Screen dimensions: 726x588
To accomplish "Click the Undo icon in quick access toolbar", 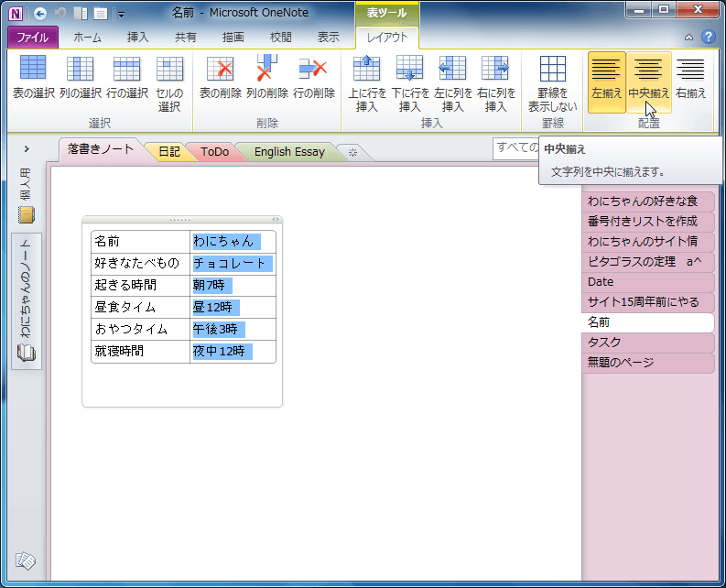I will (x=60, y=14).
